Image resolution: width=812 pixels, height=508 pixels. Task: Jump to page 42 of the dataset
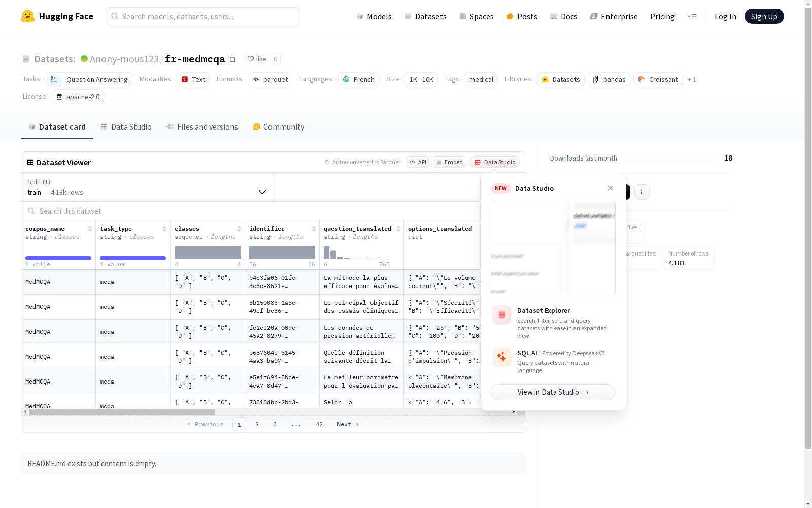(319, 424)
